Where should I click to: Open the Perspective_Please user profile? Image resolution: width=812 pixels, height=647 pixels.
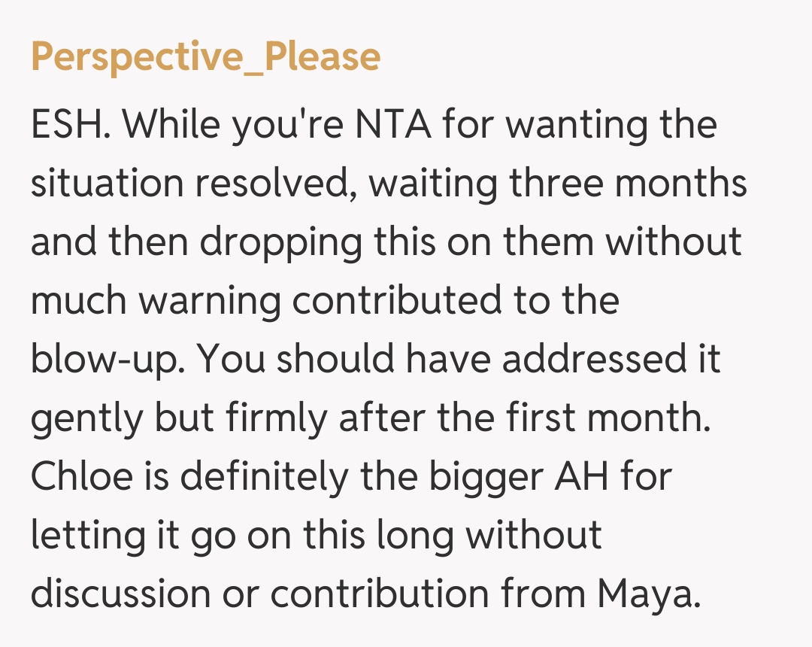pyautogui.click(x=205, y=57)
